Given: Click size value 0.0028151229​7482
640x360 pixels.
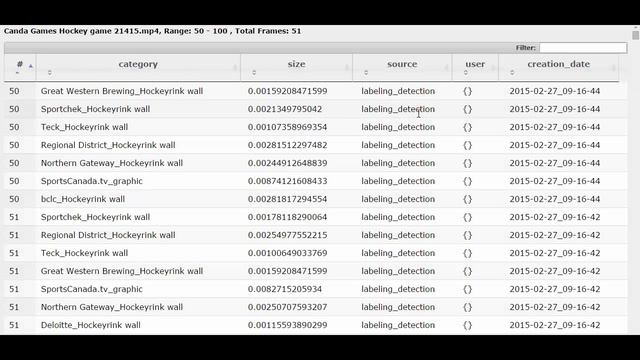Looking at the screenshot, I should coord(287,145).
